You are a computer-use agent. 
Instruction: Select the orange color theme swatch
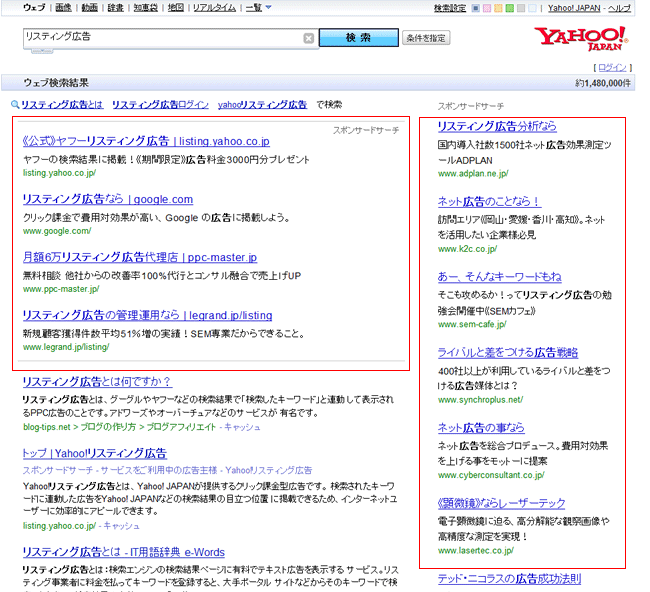pyautogui.click(x=498, y=8)
